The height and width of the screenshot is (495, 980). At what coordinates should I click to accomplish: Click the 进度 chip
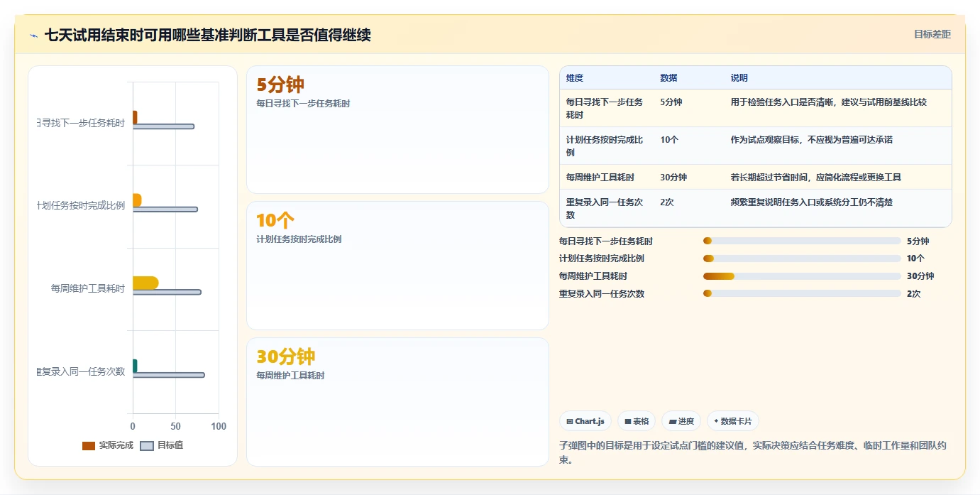click(x=681, y=421)
